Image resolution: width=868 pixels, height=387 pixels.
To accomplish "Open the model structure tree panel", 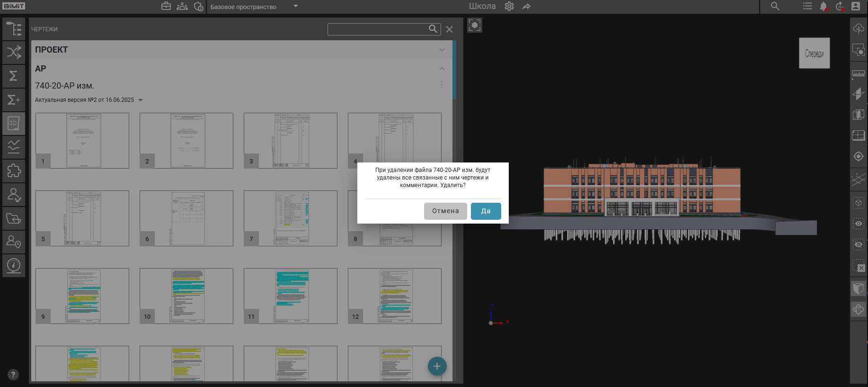I will pyautogui.click(x=14, y=29).
